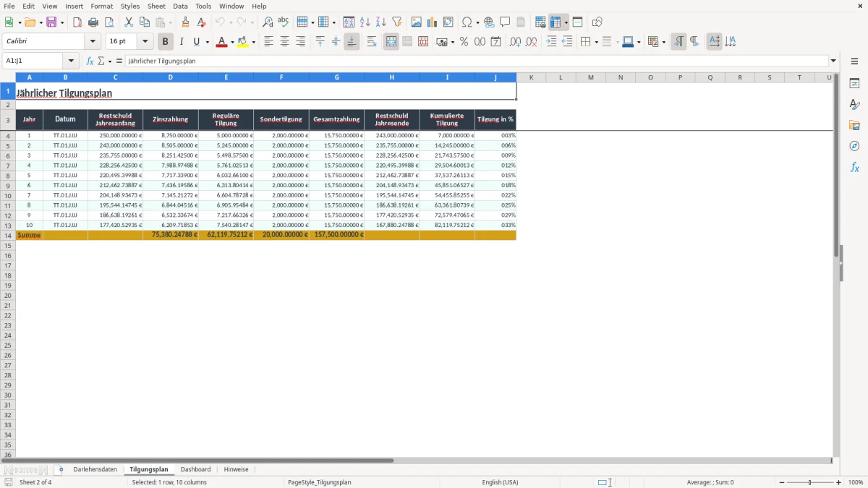The height and width of the screenshot is (488, 868).
Task: Open the Format menu
Action: pyautogui.click(x=102, y=6)
